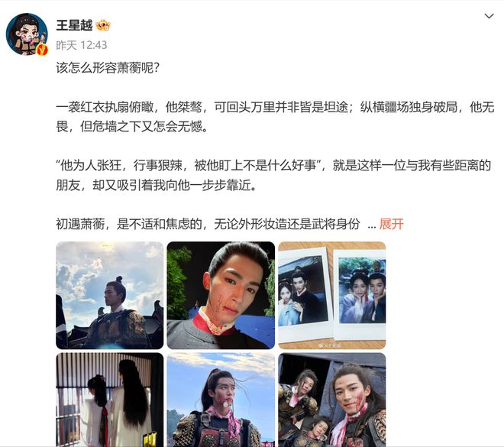Open the armored silhouette sky photo

click(110, 295)
